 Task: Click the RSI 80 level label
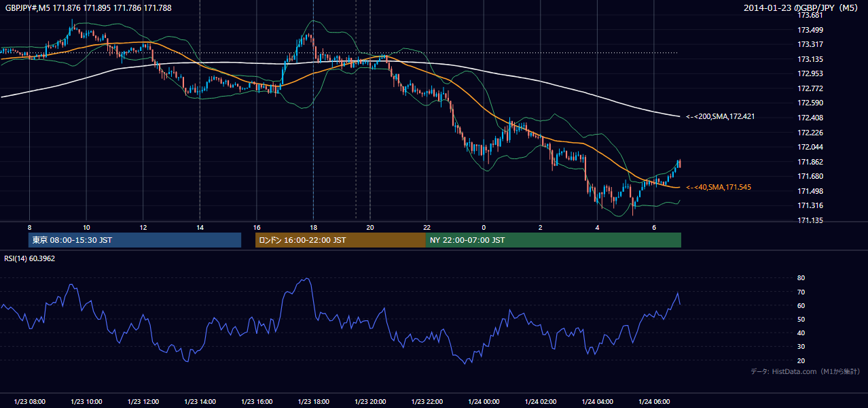coord(801,278)
